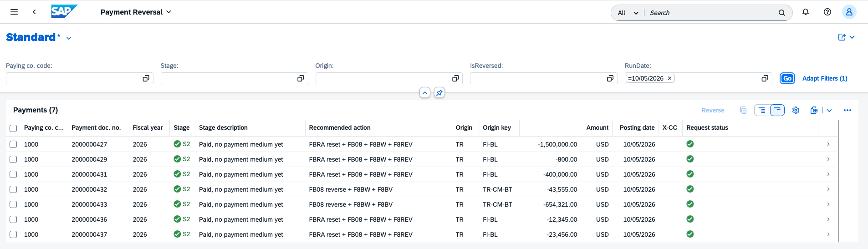
Task: Open the table toolbar overflow ellipsis
Action: [848, 110]
